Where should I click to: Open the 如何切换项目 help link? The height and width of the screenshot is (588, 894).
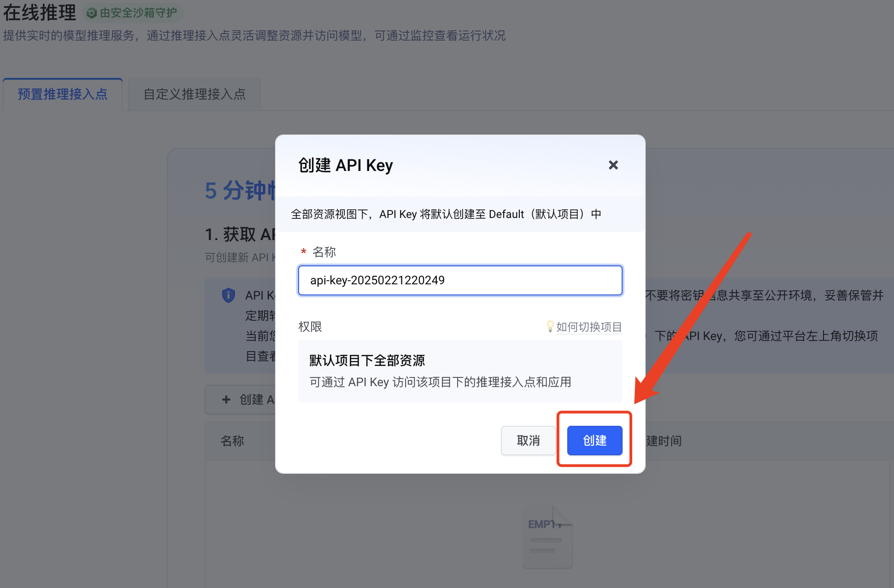click(x=589, y=327)
